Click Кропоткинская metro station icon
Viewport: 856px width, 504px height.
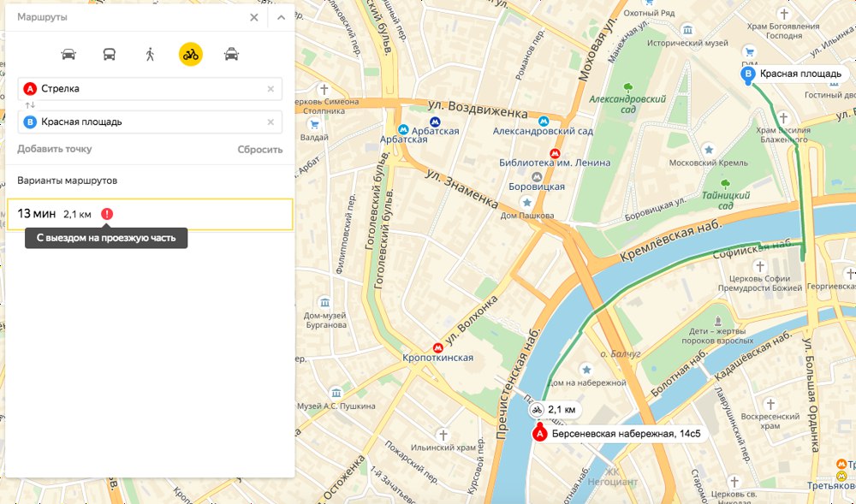pos(437,347)
